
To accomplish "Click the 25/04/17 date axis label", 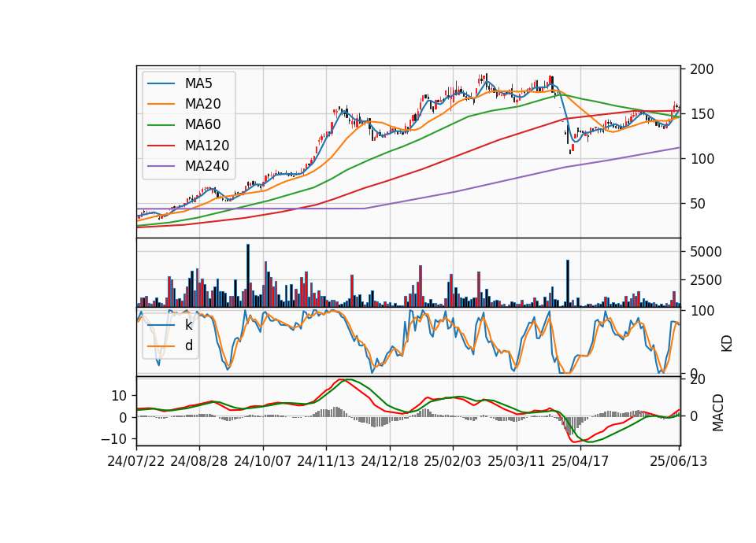I will [580, 461].
